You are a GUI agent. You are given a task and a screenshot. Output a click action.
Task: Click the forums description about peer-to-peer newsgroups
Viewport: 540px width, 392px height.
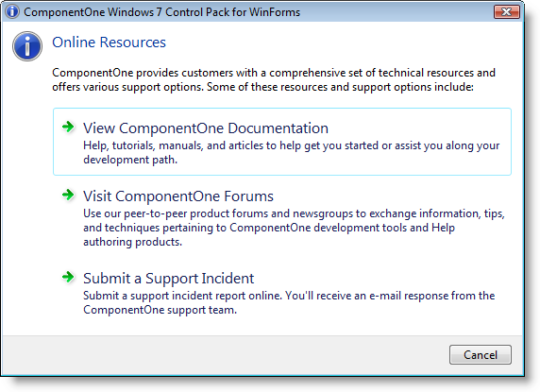point(294,228)
